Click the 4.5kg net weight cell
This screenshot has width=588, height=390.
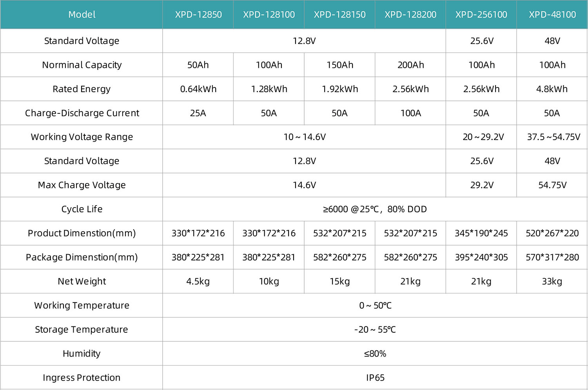coord(198,281)
